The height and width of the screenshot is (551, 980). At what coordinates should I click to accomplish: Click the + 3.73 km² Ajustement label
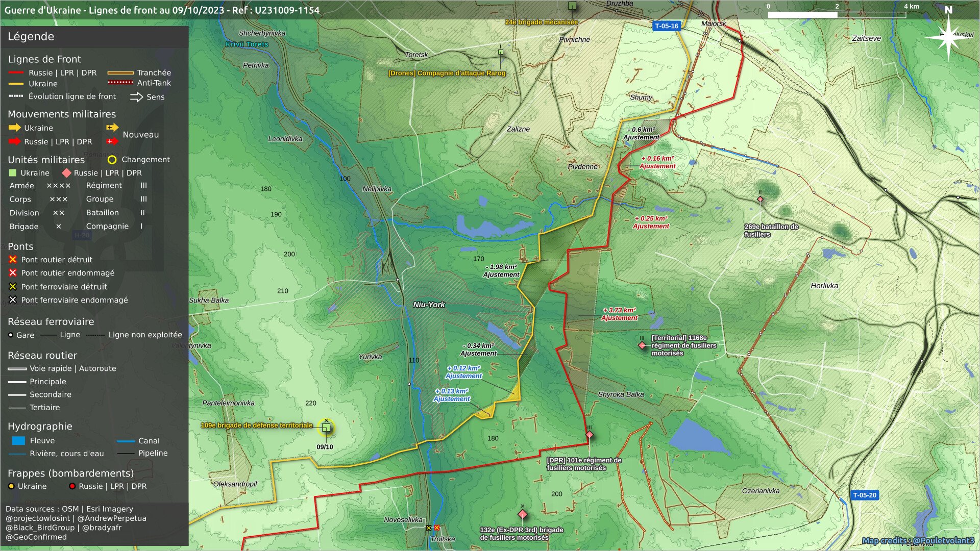pos(619,314)
